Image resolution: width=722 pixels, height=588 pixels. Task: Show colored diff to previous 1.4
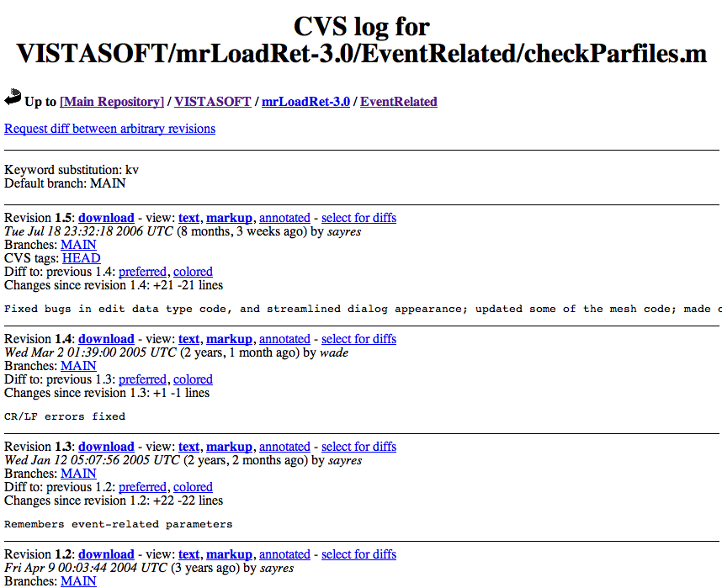tap(193, 272)
